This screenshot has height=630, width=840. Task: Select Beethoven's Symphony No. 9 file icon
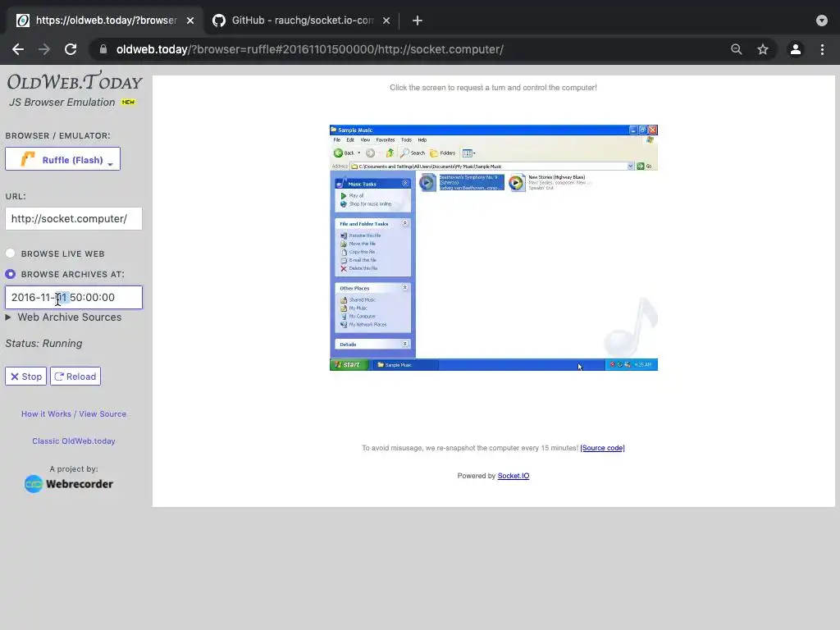tap(427, 183)
